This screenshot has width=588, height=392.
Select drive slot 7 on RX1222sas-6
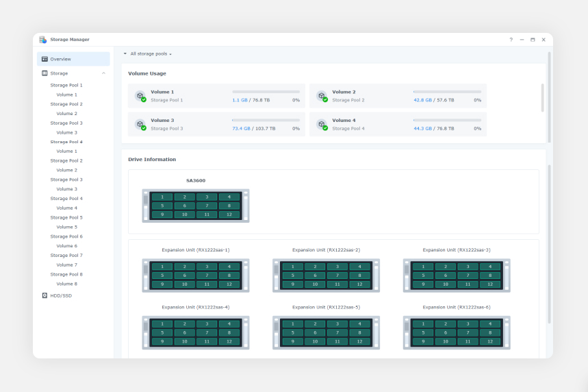(468, 332)
